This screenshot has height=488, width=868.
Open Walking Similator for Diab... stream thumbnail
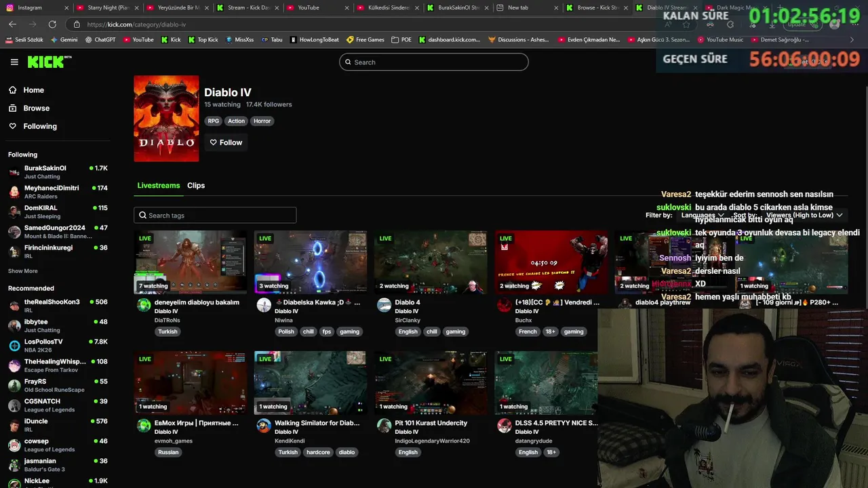[311, 383]
